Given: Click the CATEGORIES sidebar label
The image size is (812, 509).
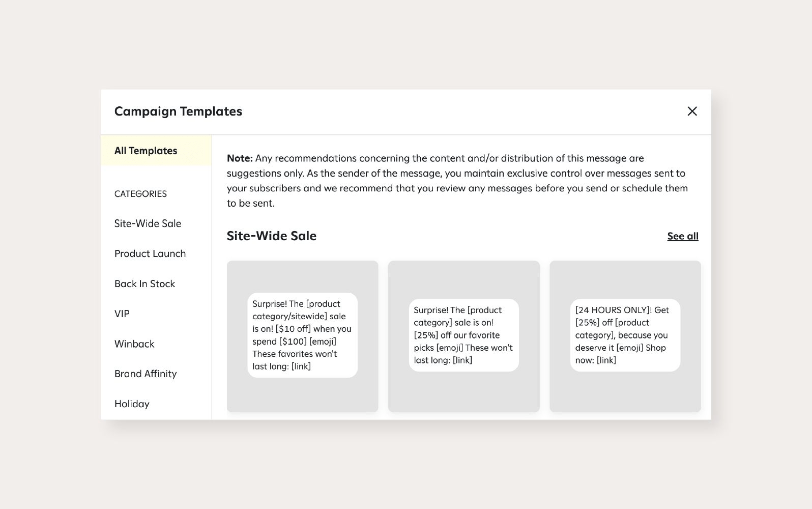Looking at the screenshot, I should point(140,194).
